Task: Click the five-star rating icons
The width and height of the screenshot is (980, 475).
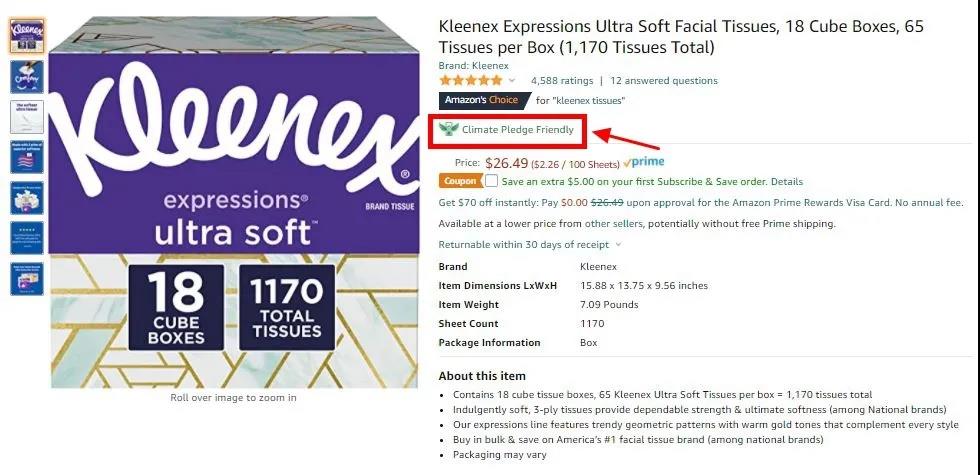Action: 471,81
